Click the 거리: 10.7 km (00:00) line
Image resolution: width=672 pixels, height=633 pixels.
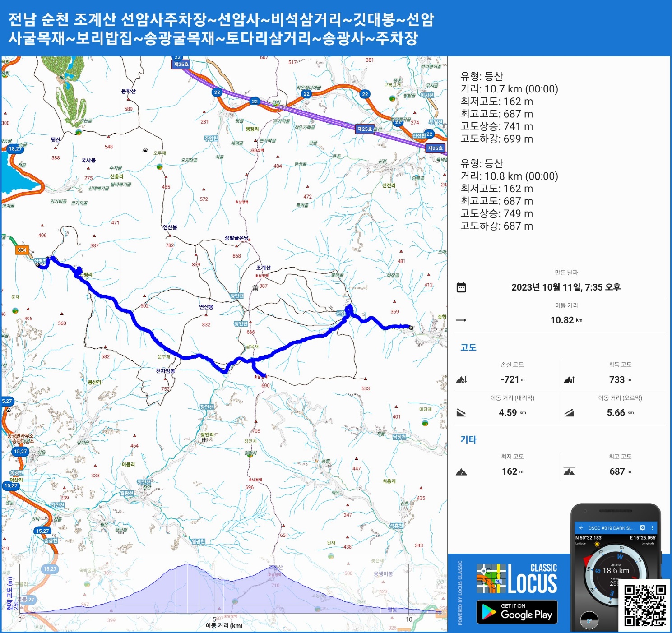[509, 89]
